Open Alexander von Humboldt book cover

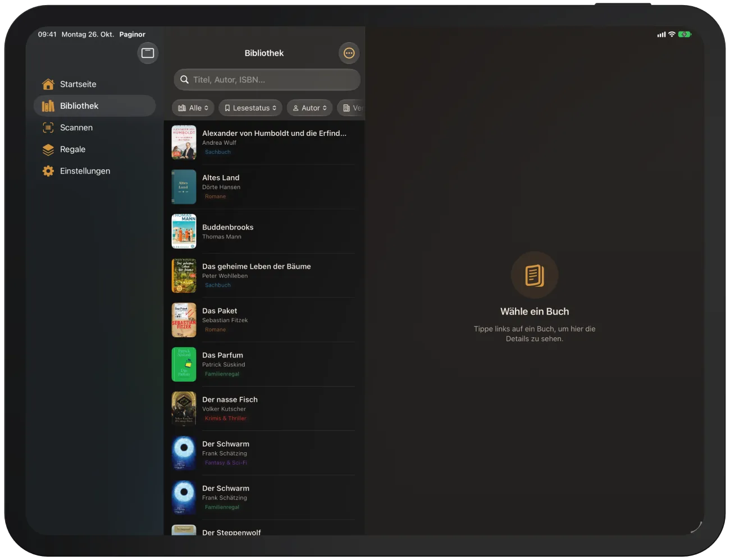(x=184, y=143)
